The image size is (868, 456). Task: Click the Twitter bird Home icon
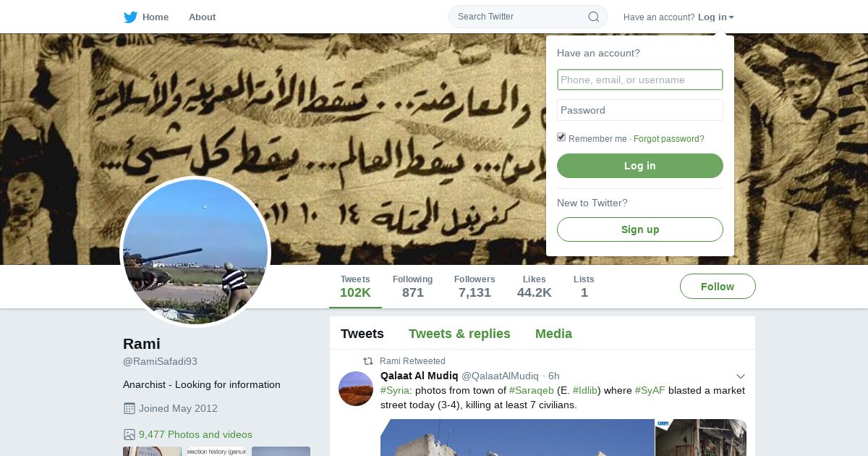(130, 17)
